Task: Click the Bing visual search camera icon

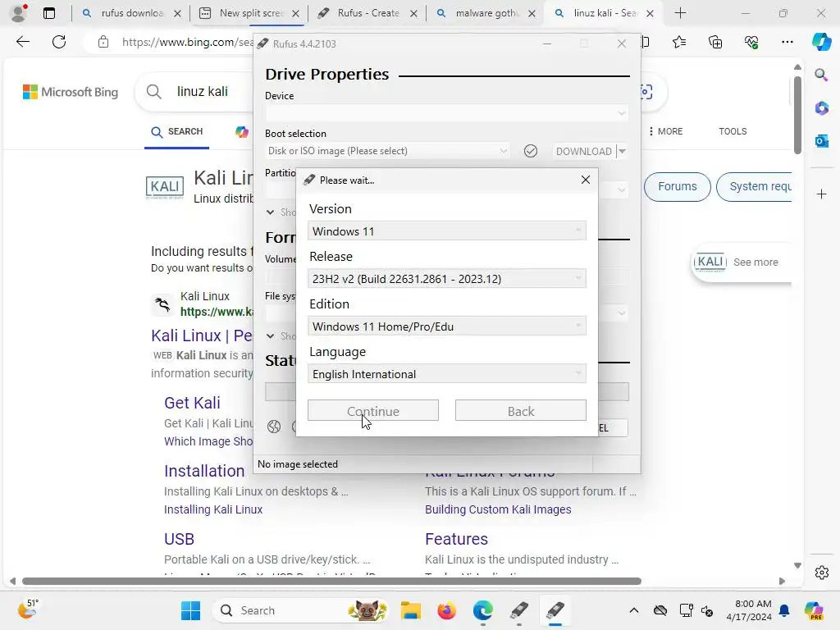Action: click(646, 92)
